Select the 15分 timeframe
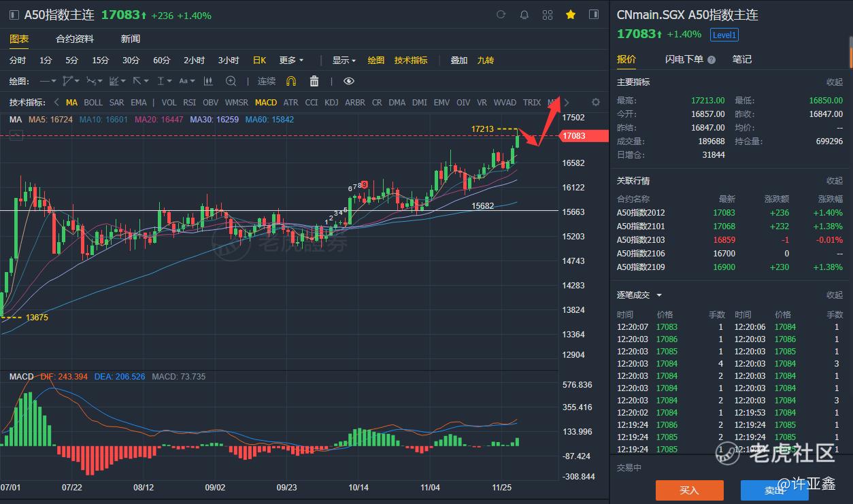The height and width of the screenshot is (504, 853). point(100,61)
